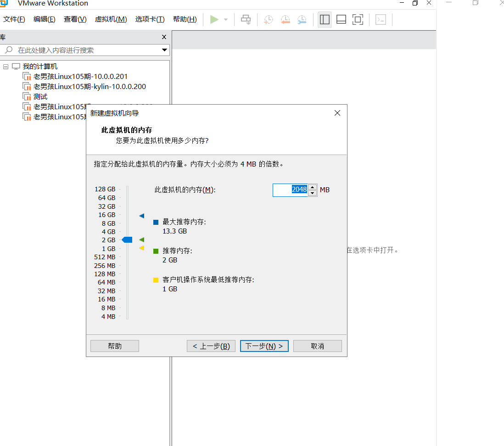Viewport: 504px width, 446px height.
Task: Click the revert to snapshot icon
Action: (285, 20)
